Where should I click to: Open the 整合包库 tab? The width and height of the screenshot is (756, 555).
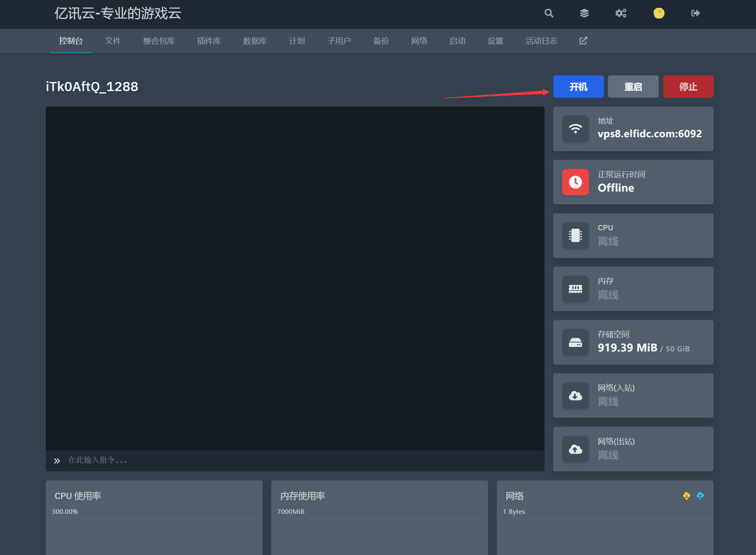(159, 41)
